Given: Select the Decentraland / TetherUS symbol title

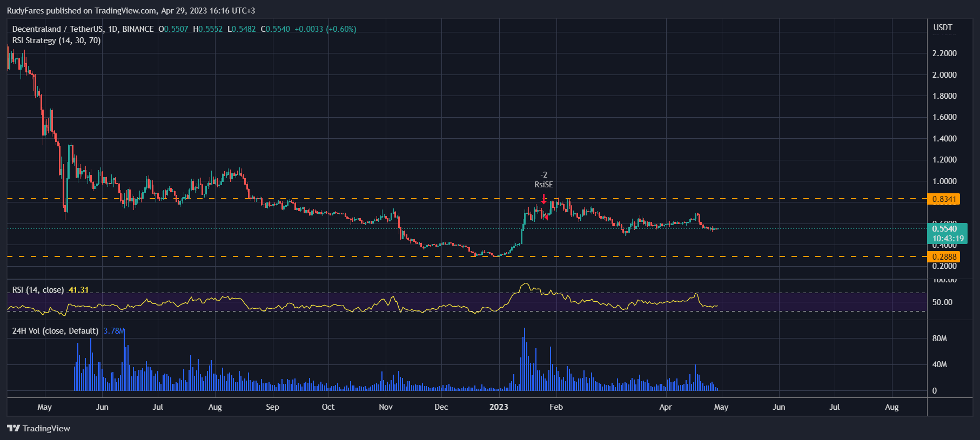Looking at the screenshot, I should click(x=83, y=29).
